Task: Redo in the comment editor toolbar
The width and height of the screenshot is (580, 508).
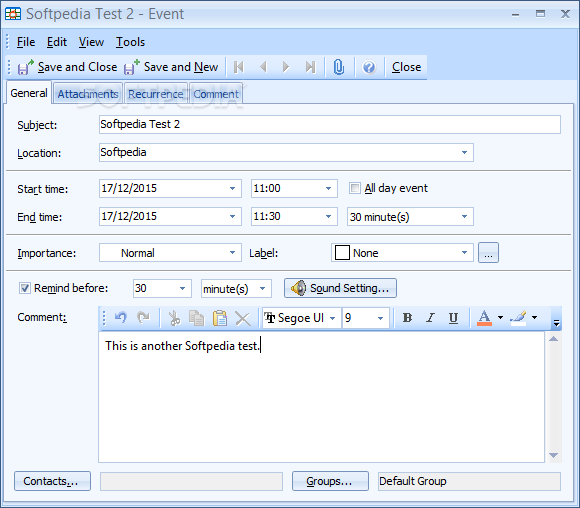Action: pyautogui.click(x=143, y=318)
